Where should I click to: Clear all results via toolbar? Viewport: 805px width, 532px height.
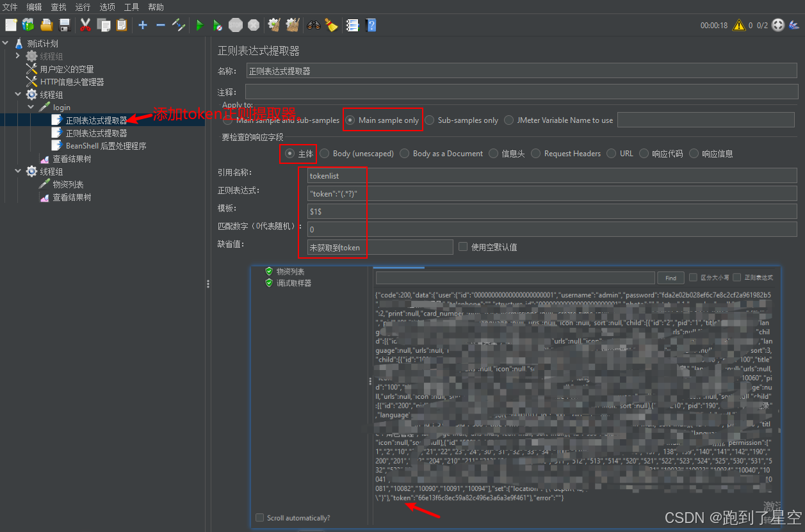pos(293,25)
